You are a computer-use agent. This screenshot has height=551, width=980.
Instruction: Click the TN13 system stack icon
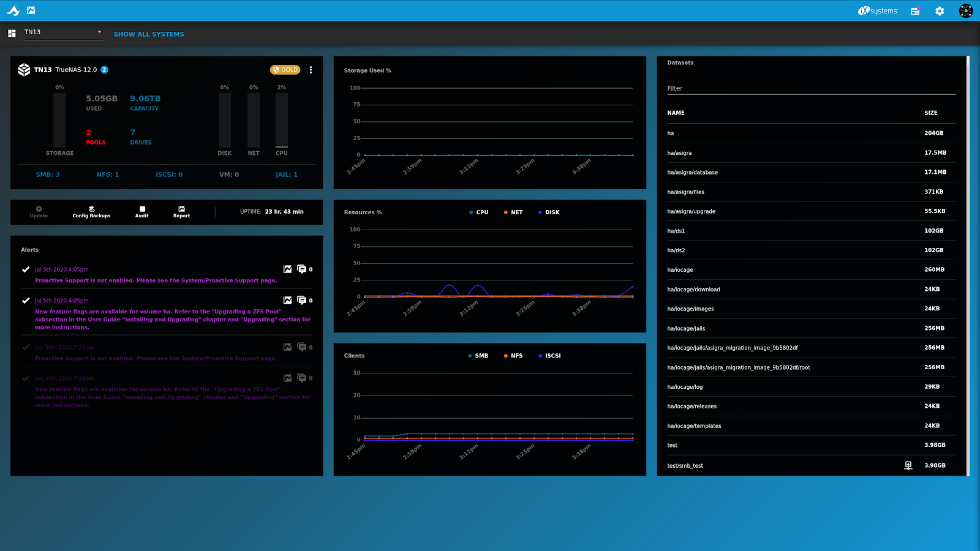(24, 70)
